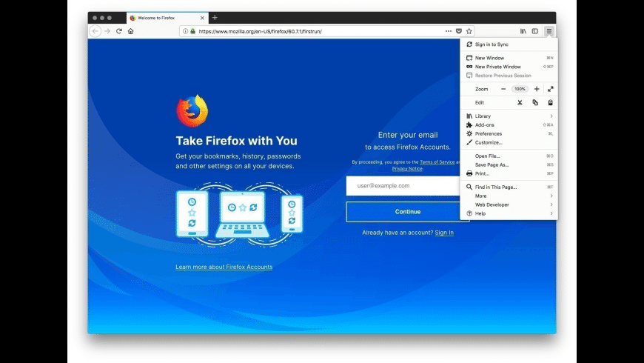
Task: Expand the Help submenu
Action: tap(509, 214)
